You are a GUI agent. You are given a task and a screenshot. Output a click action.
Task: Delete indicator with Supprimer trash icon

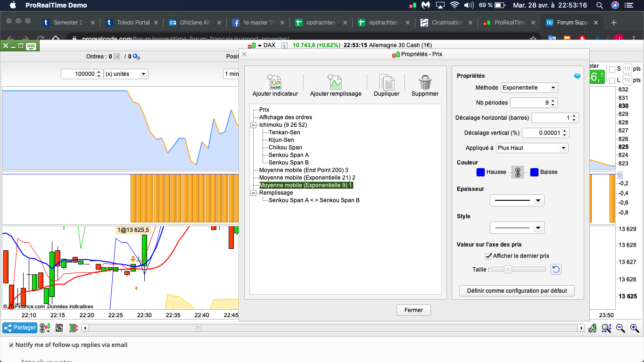(x=425, y=82)
